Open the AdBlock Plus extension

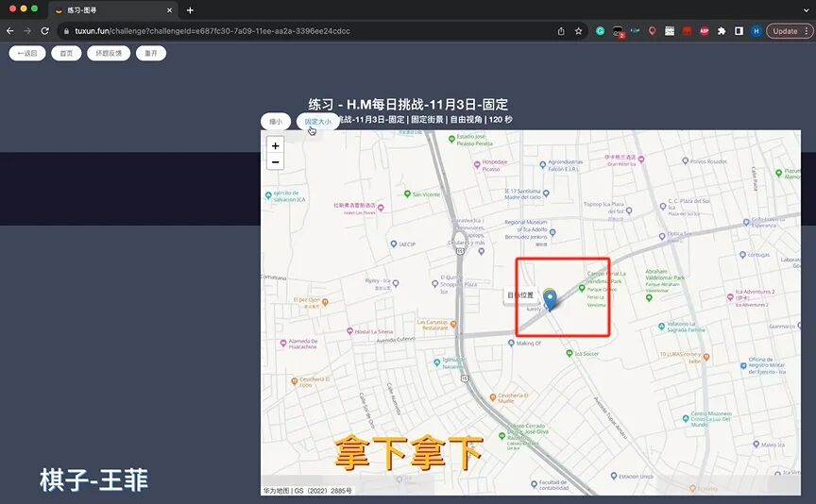pyautogui.click(x=705, y=31)
